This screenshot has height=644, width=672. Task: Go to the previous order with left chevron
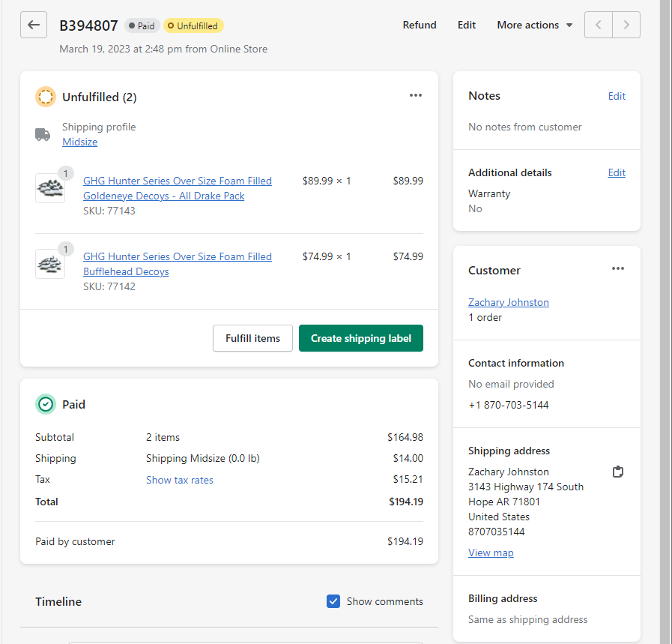599,25
